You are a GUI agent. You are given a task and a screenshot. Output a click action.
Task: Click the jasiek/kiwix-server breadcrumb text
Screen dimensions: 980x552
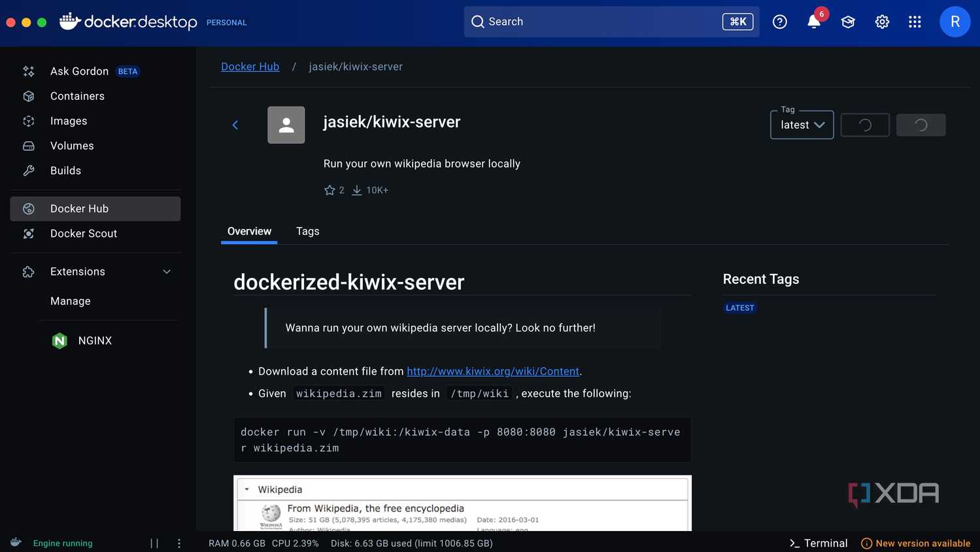pyautogui.click(x=356, y=67)
